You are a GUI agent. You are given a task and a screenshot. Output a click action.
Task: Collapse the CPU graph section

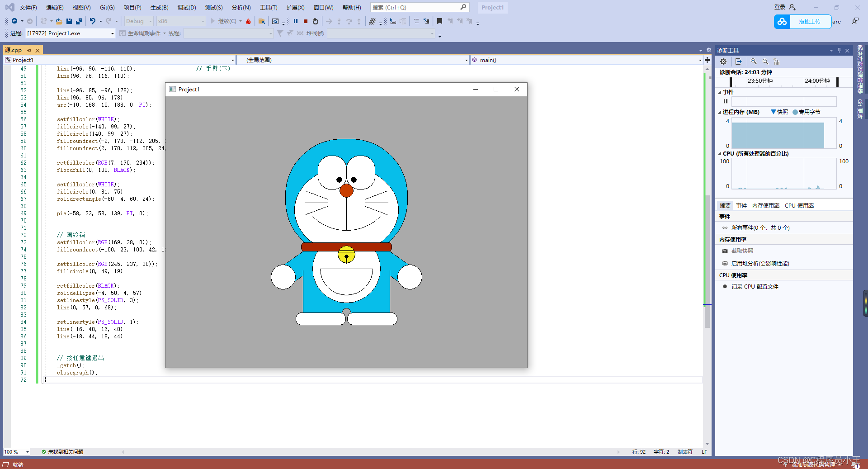720,154
